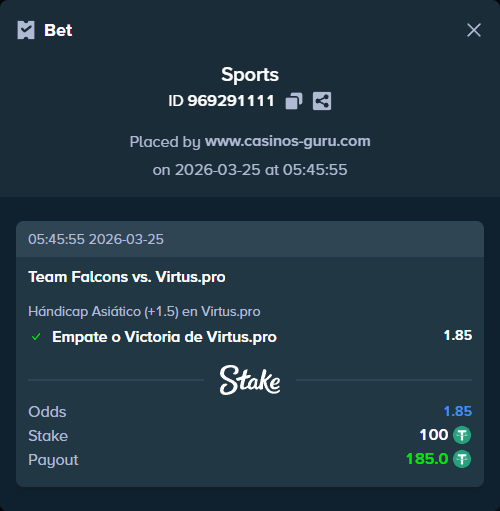Select Empate o Victoria de Virtus.pro outcome
The width and height of the screenshot is (500, 511).
[164, 337]
